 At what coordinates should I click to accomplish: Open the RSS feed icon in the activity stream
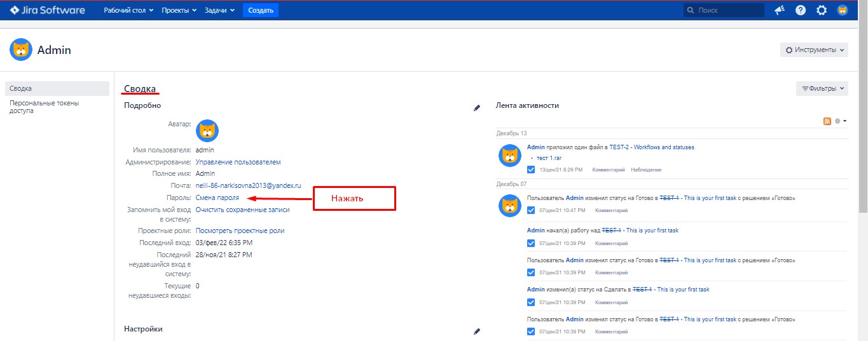pyautogui.click(x=827, y=121)
